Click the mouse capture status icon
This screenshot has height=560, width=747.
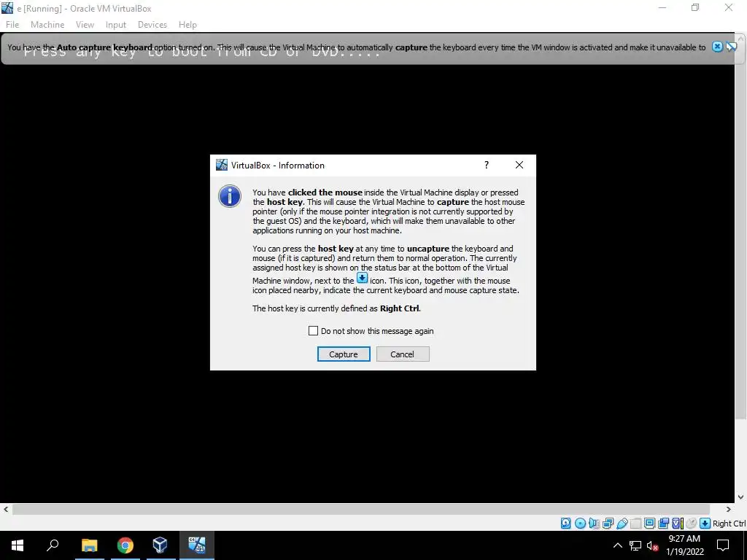(x=692, y=524)
